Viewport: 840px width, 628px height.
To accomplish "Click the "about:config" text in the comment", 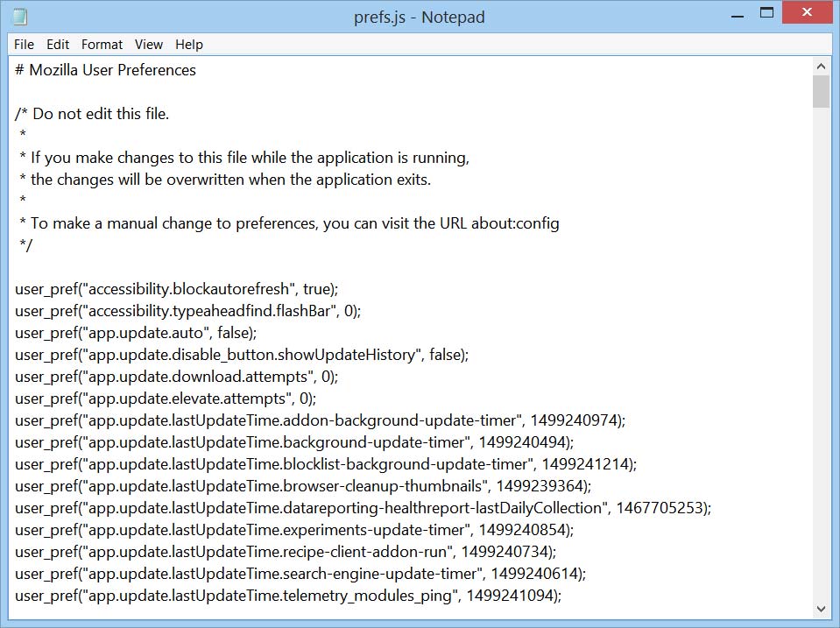I will 515,223.
